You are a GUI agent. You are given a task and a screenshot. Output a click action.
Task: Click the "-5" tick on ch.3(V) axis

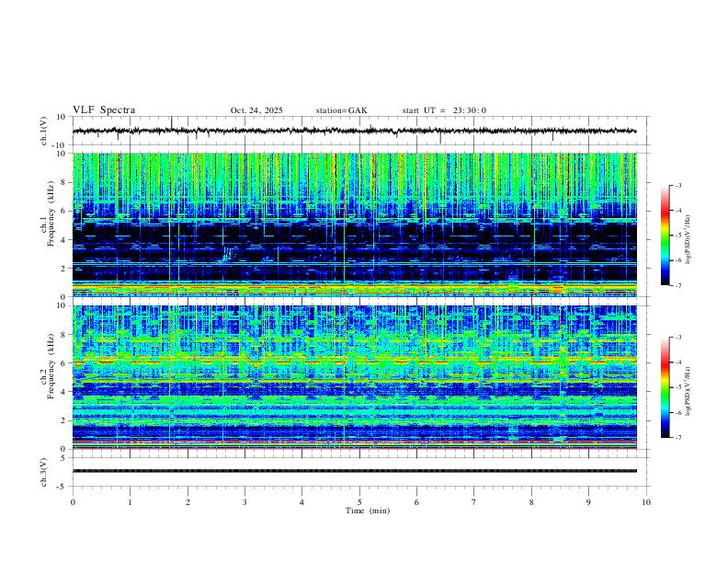point(63,487)
